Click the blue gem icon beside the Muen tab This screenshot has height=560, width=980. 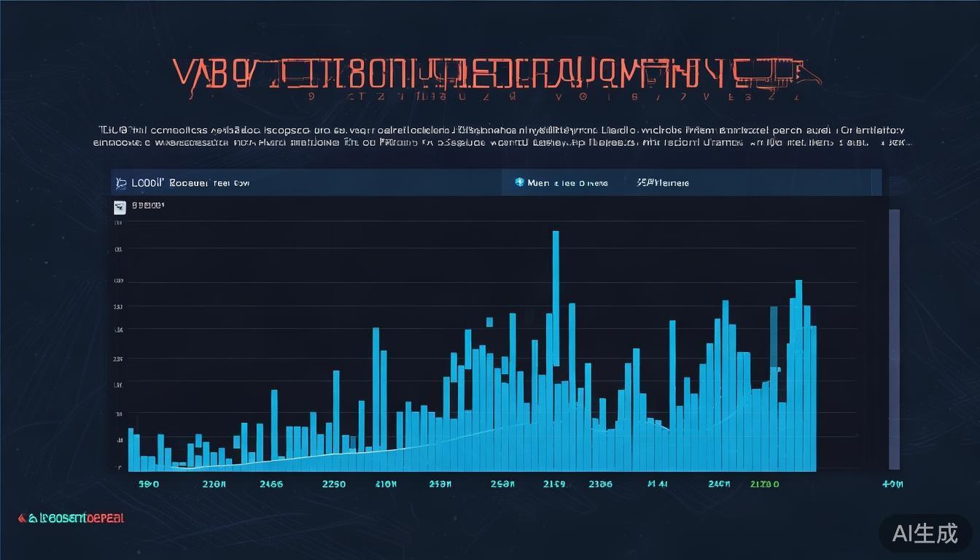pos(520,182)
